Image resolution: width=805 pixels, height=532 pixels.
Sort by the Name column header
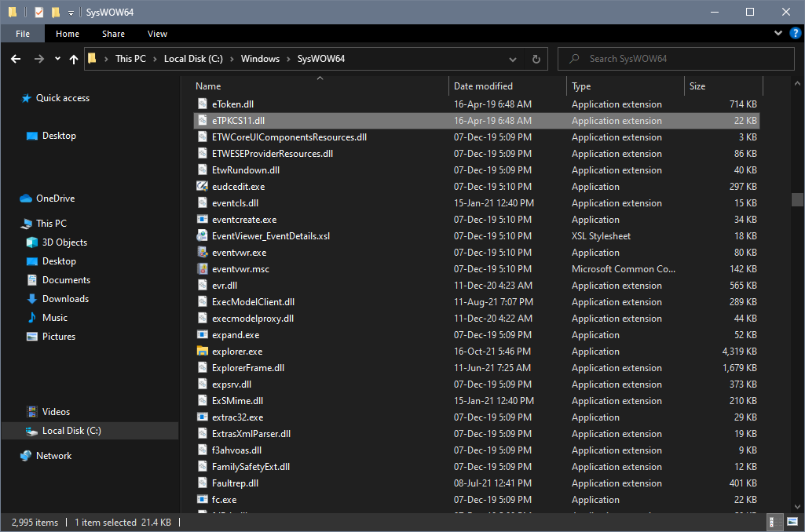[208, 86]
